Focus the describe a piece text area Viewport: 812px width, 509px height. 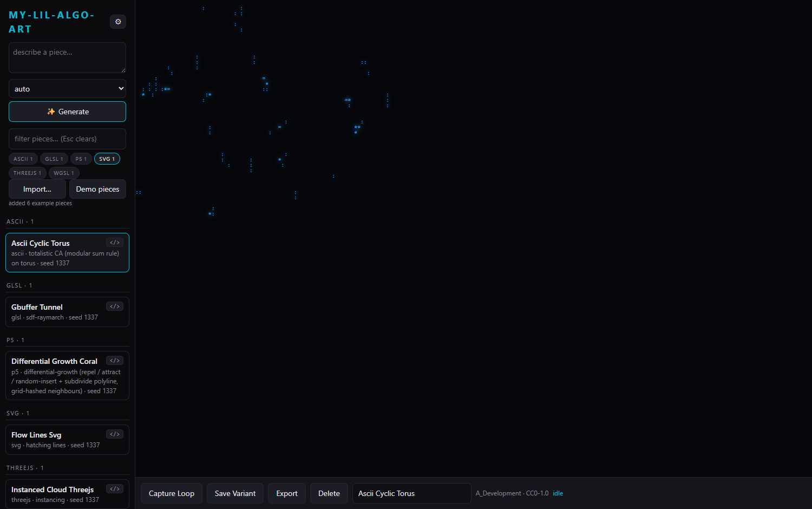pyautogui.click(x=67, y=57)
